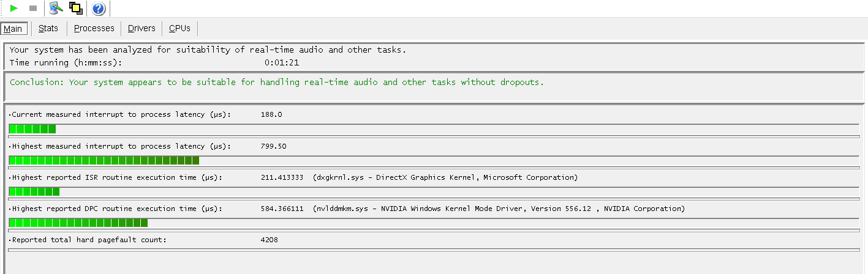Click the nvlddmkm.sys NVIDIA driver description
This screenshot has width=868, height=274.
(499, 209)
